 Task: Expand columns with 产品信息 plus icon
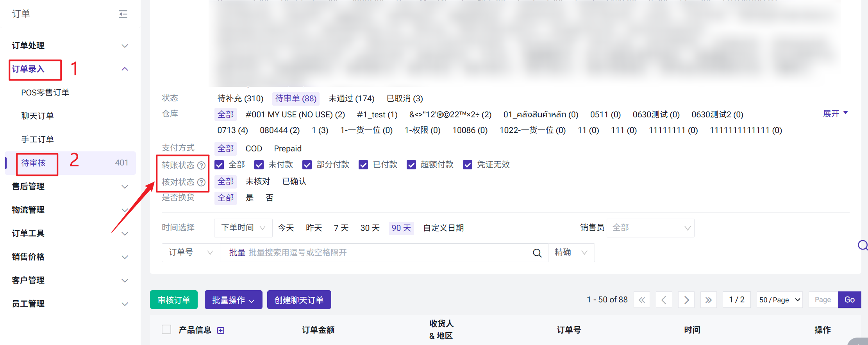(x=221, y=331)
